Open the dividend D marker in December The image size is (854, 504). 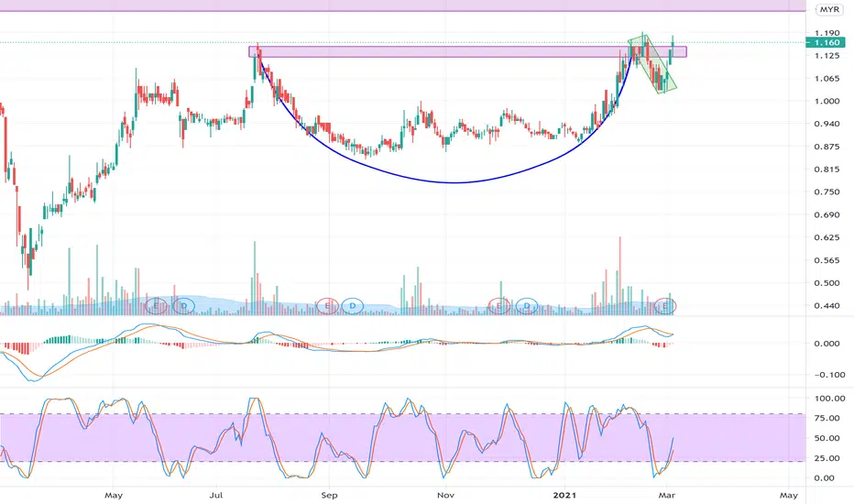pos(527,306)
